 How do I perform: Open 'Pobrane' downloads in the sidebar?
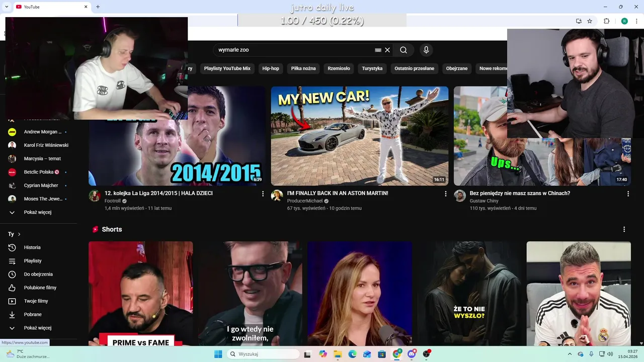click(x=38, y=314)
